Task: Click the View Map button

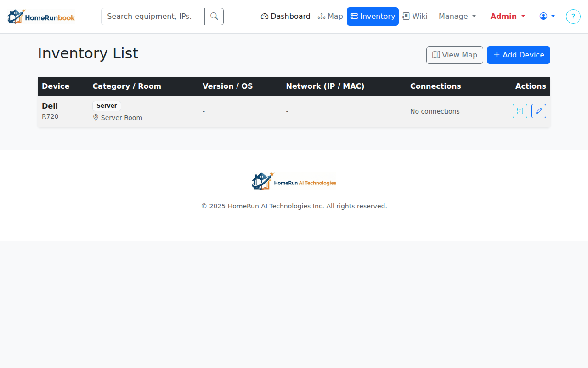Action: [x=454, y=55]
